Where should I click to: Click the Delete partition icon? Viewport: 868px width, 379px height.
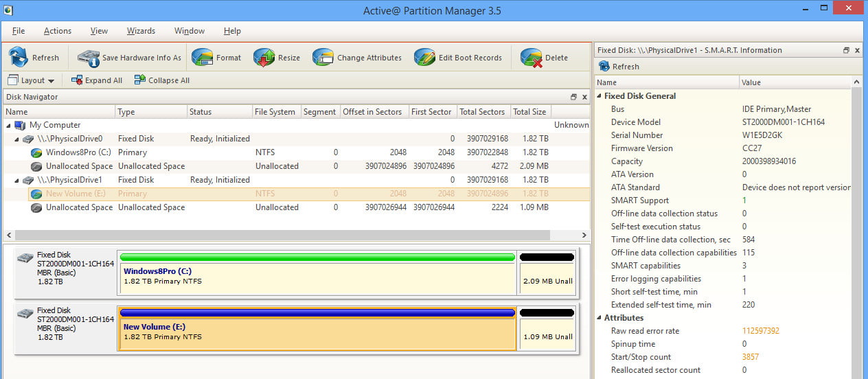coord(531,58)
